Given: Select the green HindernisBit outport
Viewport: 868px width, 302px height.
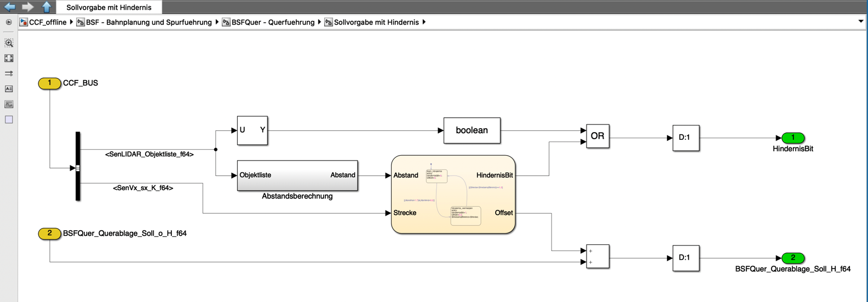Looking at the screenshot, I should click(x=792, y=138).
